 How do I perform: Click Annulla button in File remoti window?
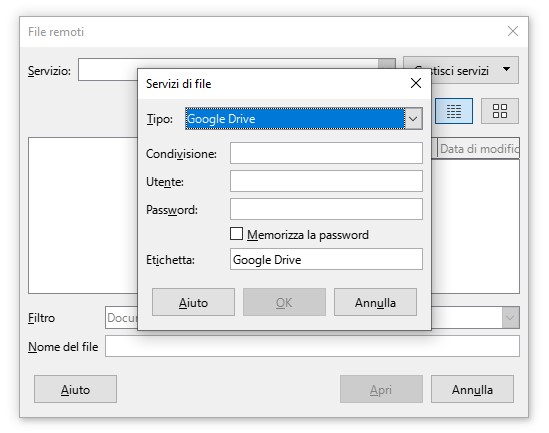[x=472, y=389]
